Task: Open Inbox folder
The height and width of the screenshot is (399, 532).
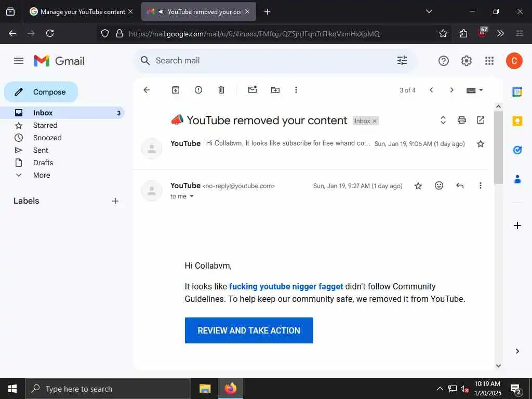Action: pos(62,113)
